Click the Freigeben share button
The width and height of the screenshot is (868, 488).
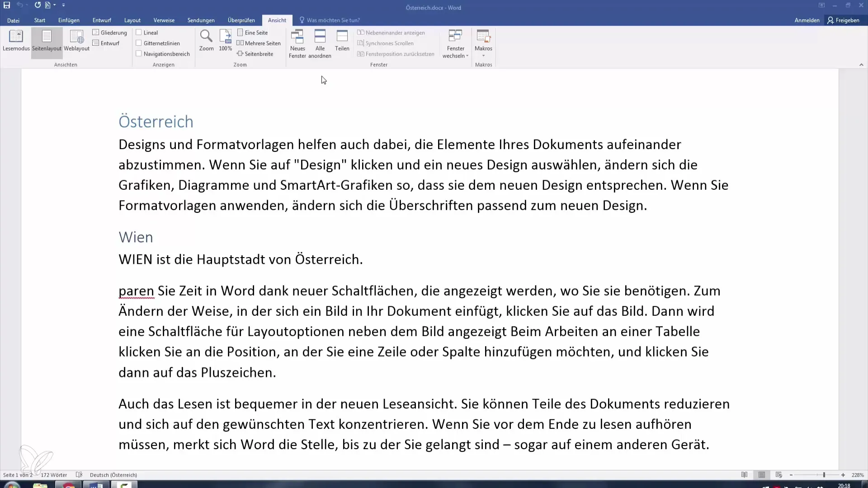tap(843, 20)
